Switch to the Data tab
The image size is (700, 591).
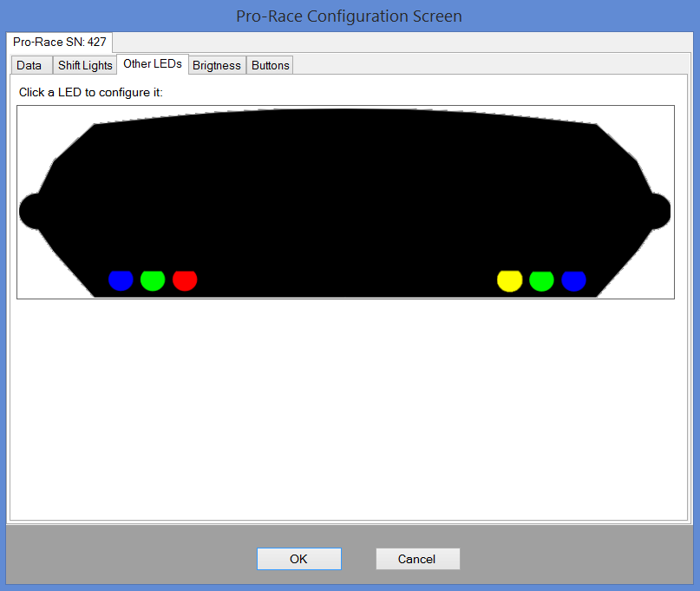click(x=29, y=65)
